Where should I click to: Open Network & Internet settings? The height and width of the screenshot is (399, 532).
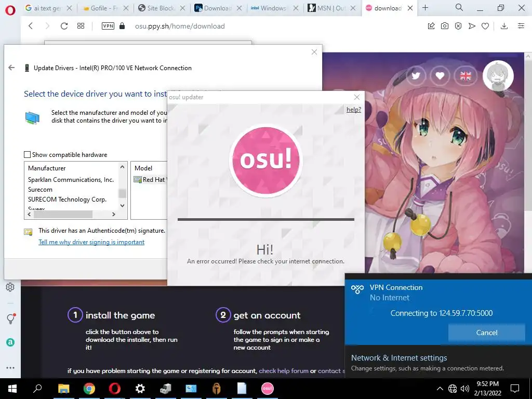point(399,357)
